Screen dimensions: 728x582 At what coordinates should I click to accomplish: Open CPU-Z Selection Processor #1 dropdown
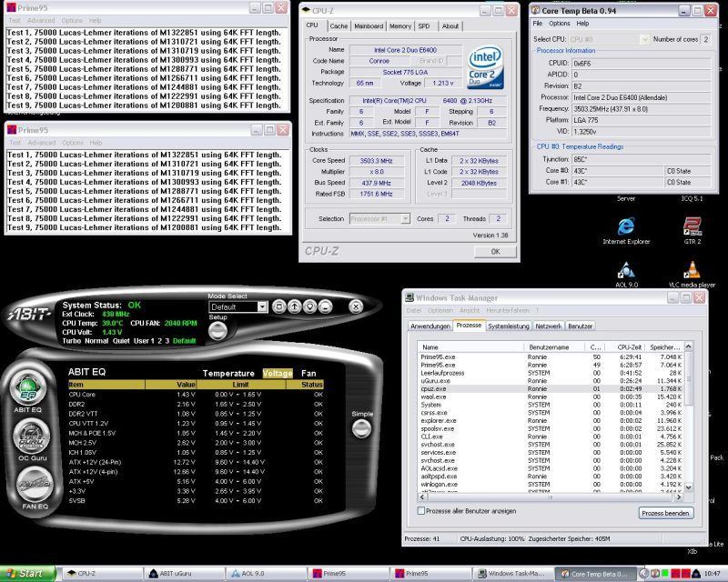(379, 218)
